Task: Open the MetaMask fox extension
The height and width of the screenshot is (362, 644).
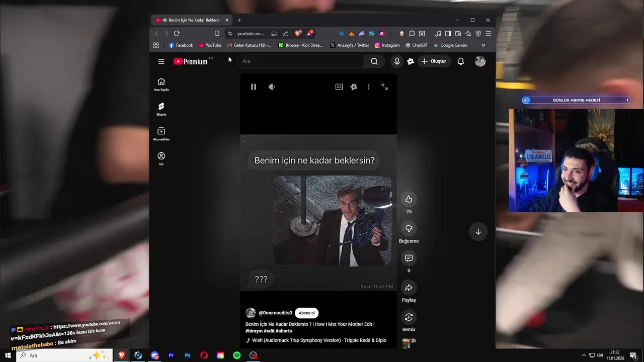Action: coord(352,34)
